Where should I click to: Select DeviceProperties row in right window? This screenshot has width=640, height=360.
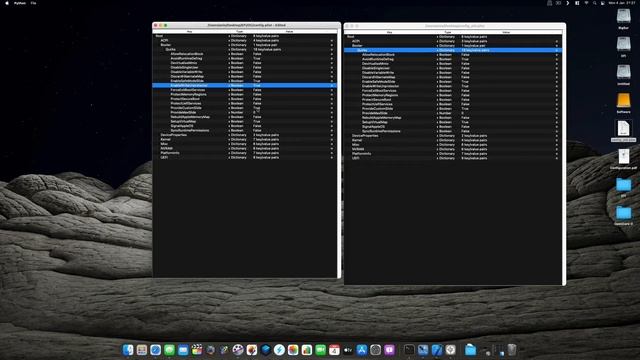pyautogui.click(x=453, y=136)
